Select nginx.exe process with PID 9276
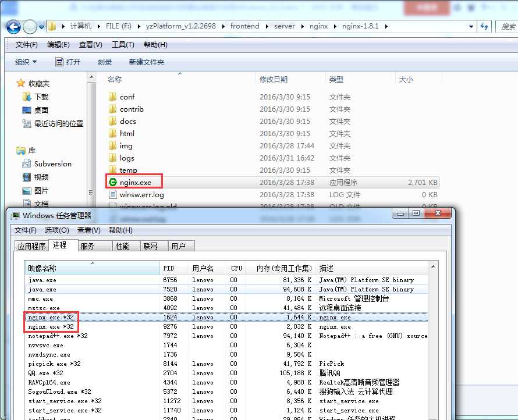Image resolution: width=518 pixels, height=420 pixels. click(x=226, y=326)
